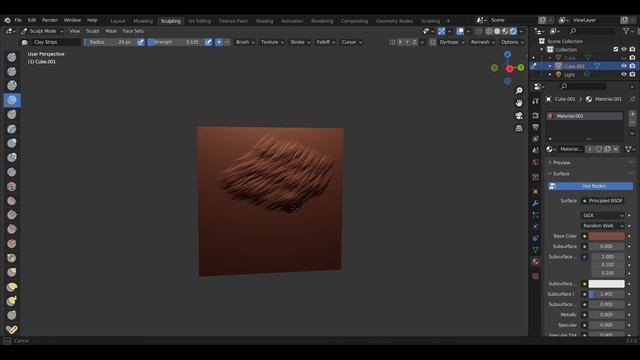Open the Random Walk subsurface method dropdown
Screen dimensions: 640x360
(602, 226)
